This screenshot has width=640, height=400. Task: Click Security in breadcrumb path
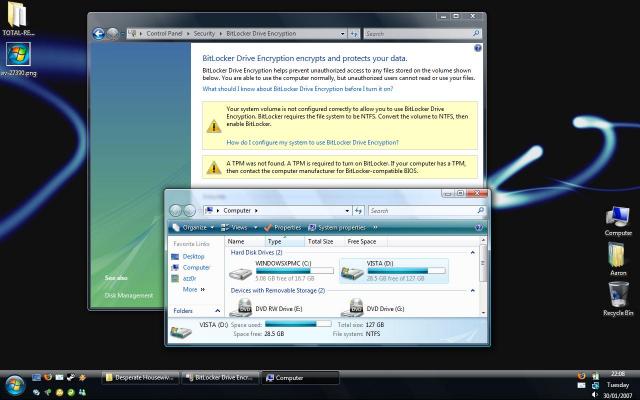204,33
